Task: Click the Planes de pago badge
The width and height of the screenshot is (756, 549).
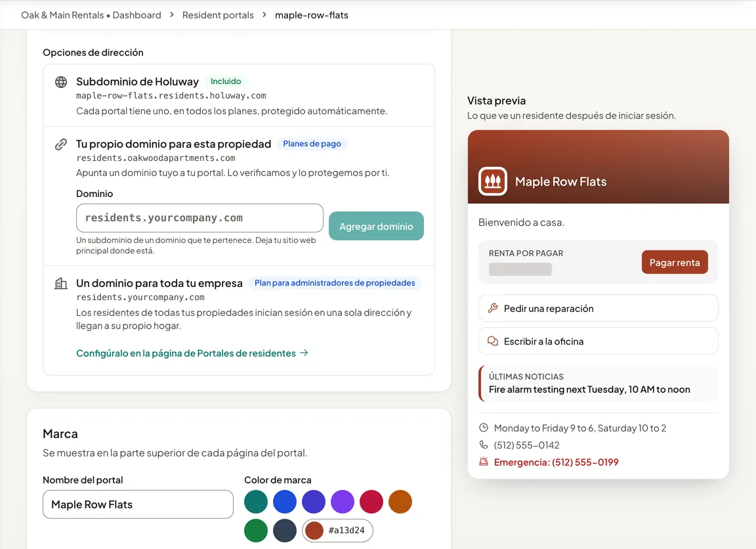Action: point(312,144)
